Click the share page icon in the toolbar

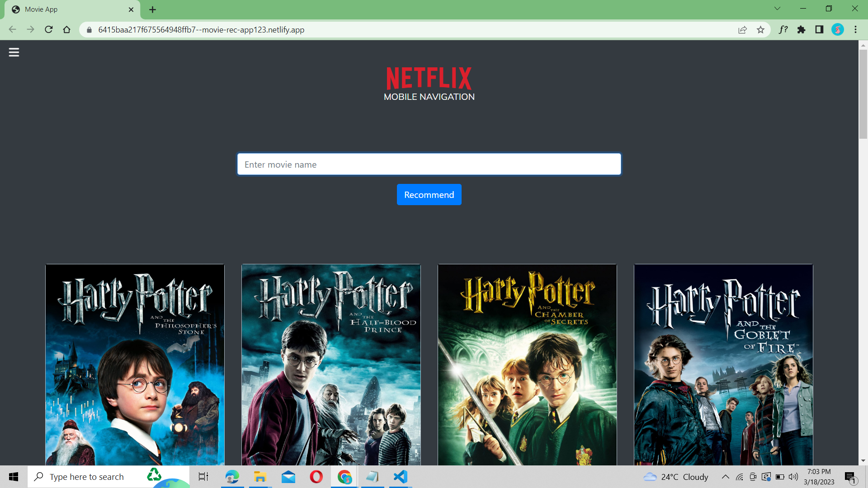[742, 29]
